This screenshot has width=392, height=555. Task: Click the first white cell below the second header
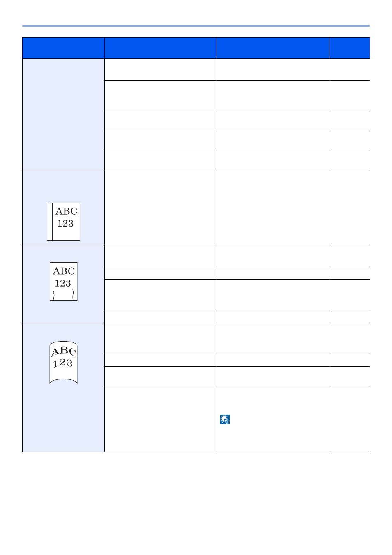tap(161, 69)
